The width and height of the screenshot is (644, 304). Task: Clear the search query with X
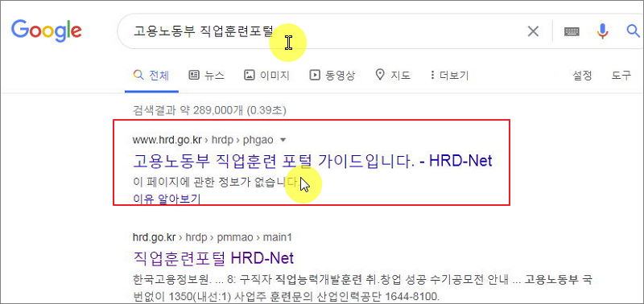point(533,31)
